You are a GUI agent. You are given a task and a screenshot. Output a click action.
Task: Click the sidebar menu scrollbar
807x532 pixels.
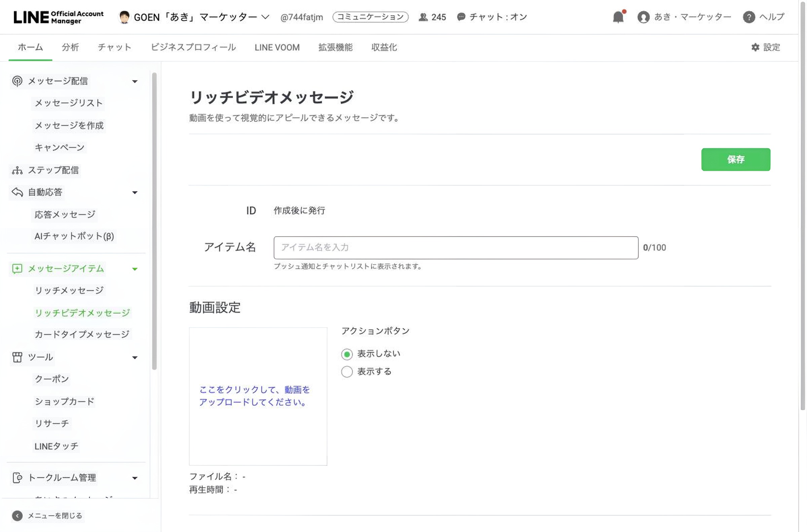click(x=154, y=221)
